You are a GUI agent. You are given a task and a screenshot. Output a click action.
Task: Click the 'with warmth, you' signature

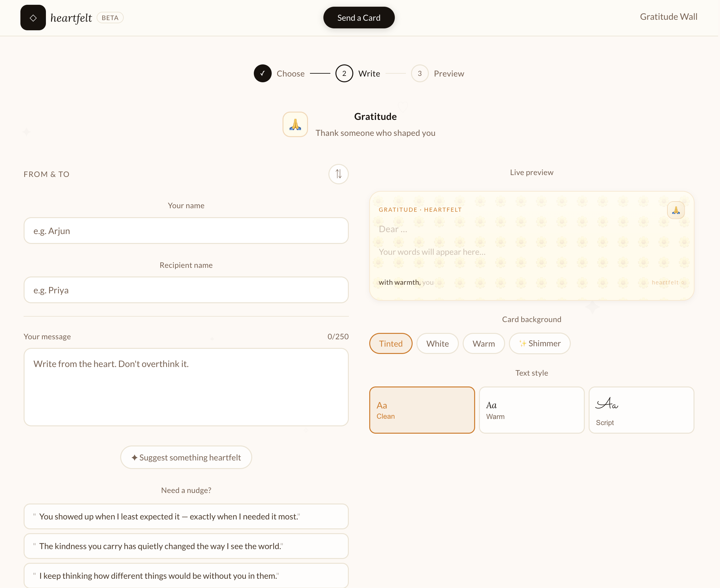(x=406, y=282)
